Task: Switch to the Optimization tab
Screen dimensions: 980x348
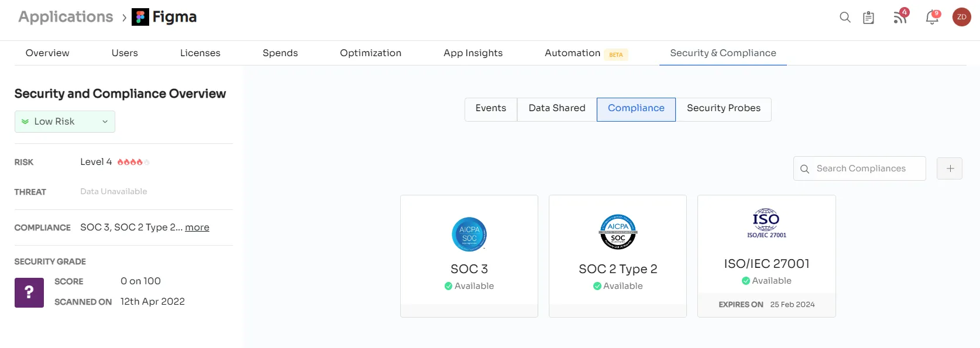Action: [370, 53]
